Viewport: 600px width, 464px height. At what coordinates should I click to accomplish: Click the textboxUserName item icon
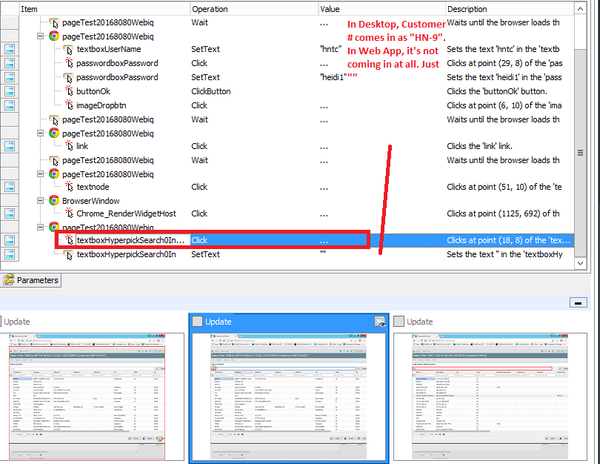pos(68,48)
